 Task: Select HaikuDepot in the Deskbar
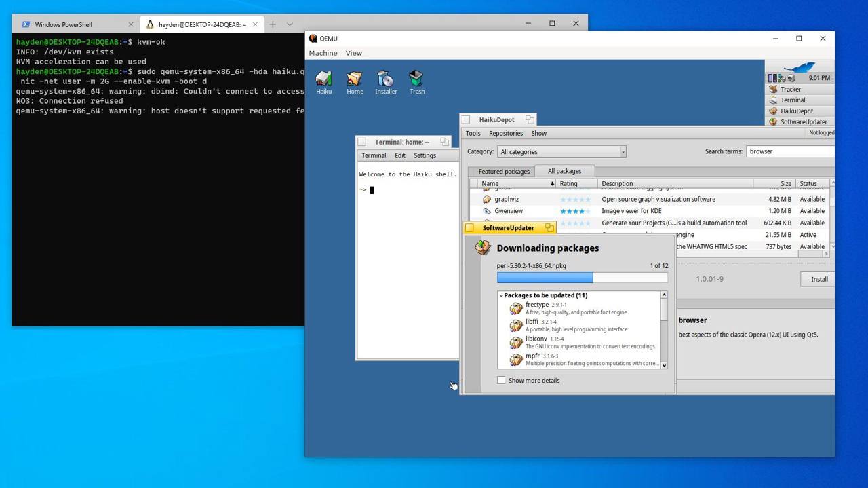pyautogui.click(x=799, y=111)
